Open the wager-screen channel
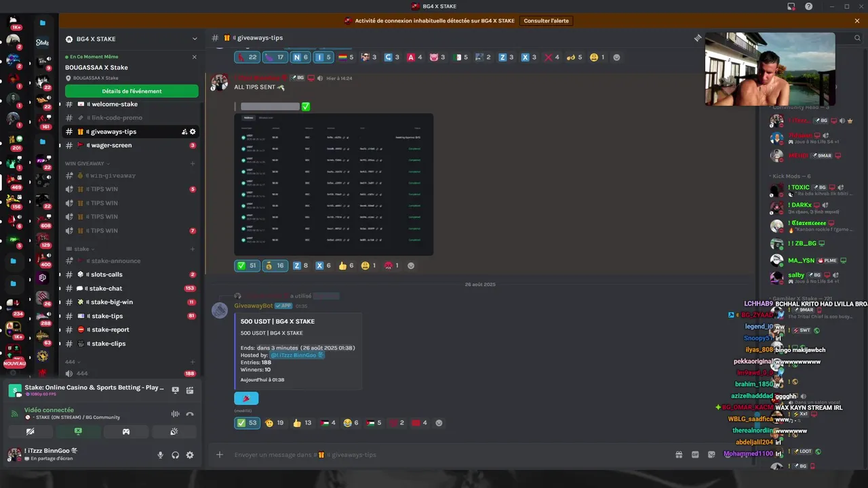The width and height of the screenshot is (868, 488). point(132,145)
